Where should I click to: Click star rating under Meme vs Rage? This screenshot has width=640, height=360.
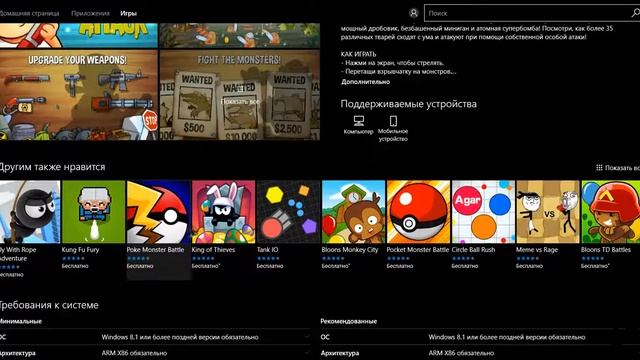tap(527, 258)
